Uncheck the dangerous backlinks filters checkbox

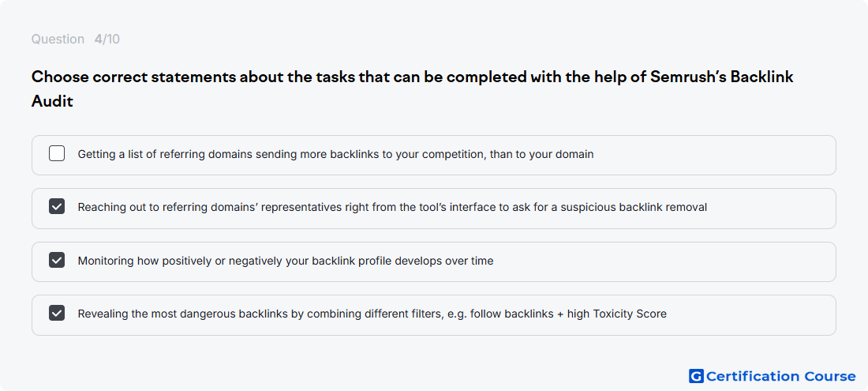point(57,313)
